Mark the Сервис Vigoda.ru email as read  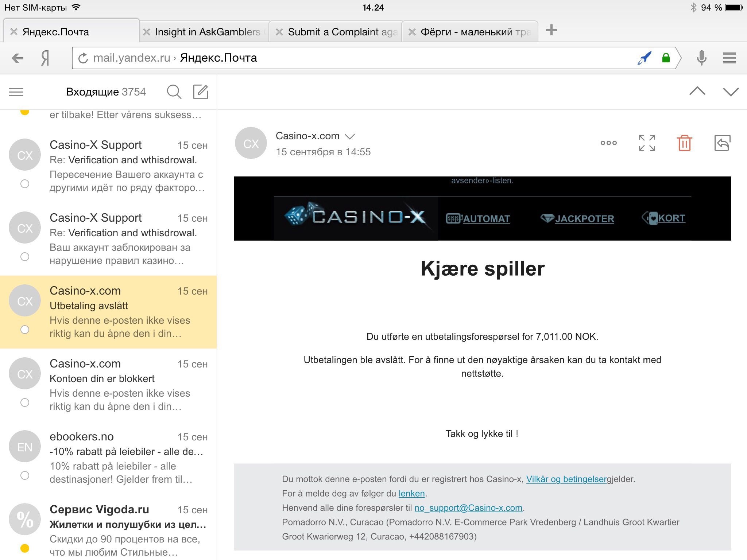click(x=24, y=548)
